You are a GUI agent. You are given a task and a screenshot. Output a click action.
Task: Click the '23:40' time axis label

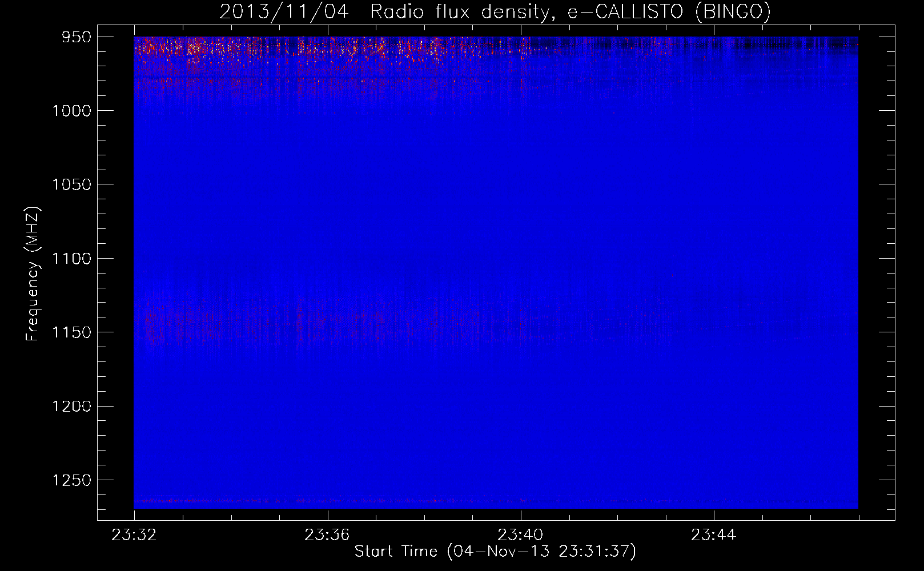(520, 535)
